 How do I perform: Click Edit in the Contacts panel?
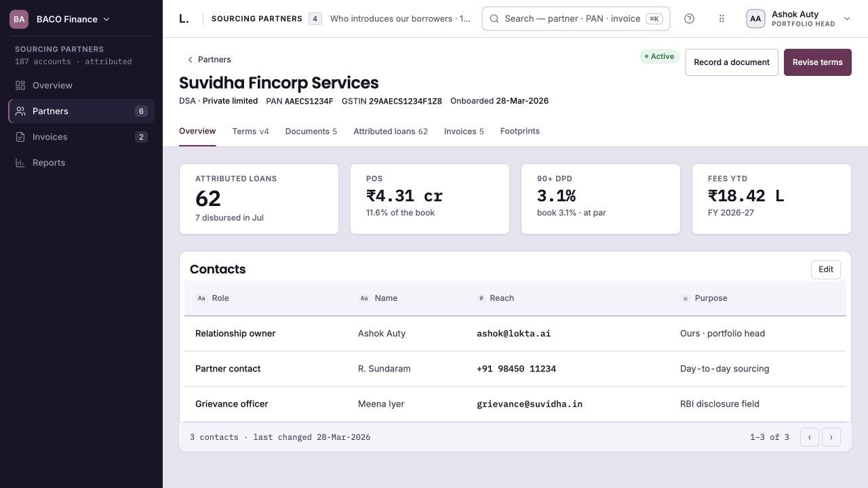pyautogui.click(x=826, y=270)
